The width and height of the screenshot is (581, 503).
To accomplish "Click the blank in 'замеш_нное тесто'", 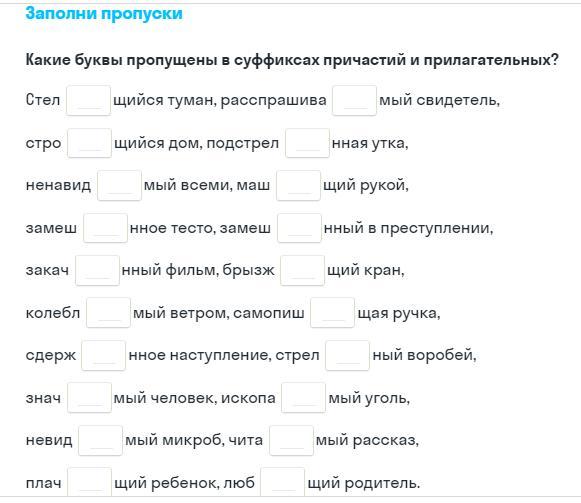I will pos(105,228).
